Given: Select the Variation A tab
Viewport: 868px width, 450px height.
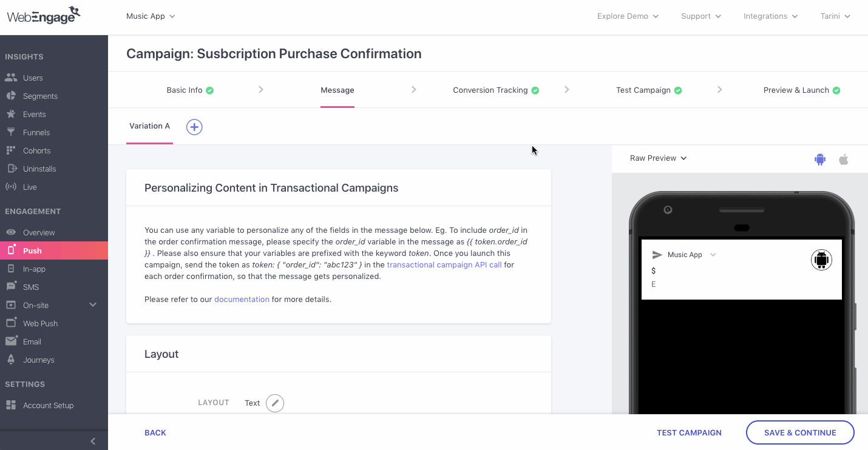Looking at the screenshot, I should point(150,126).
